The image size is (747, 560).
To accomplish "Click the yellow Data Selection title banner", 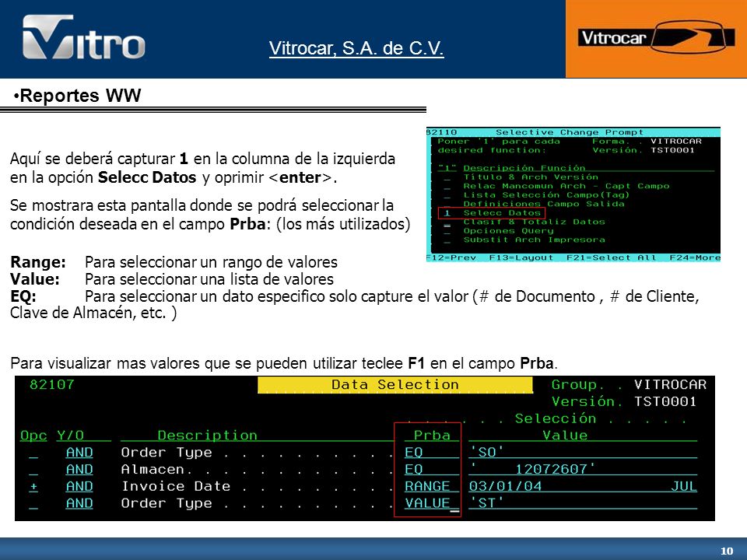I will click(395, 385).
